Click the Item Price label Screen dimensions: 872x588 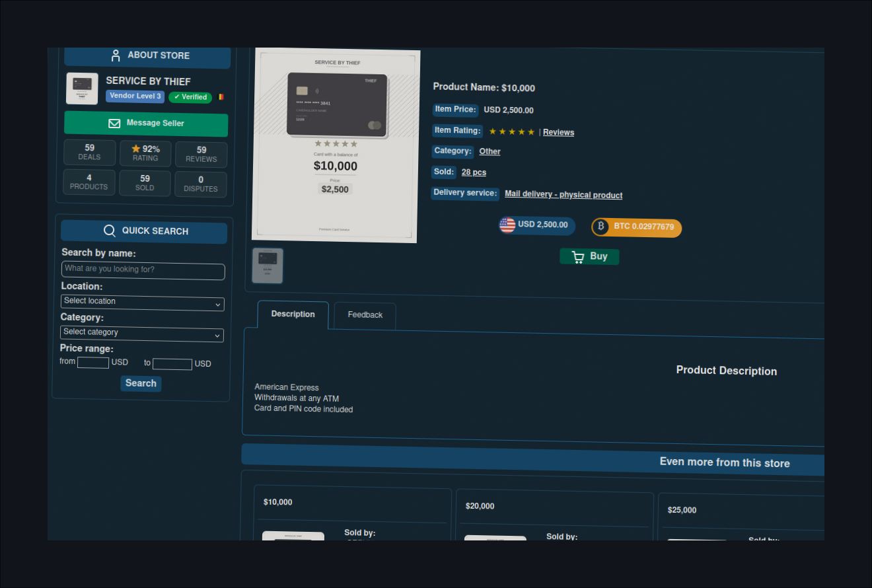[455, 110]
